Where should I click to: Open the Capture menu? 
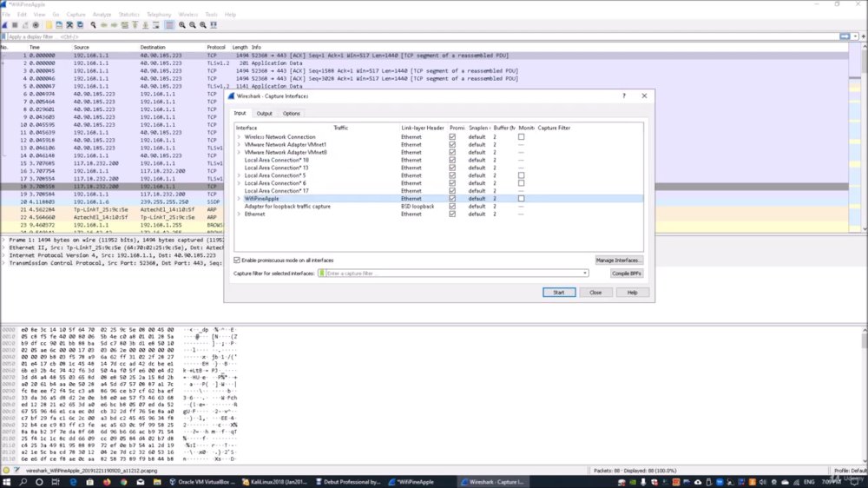pos(76,15)
